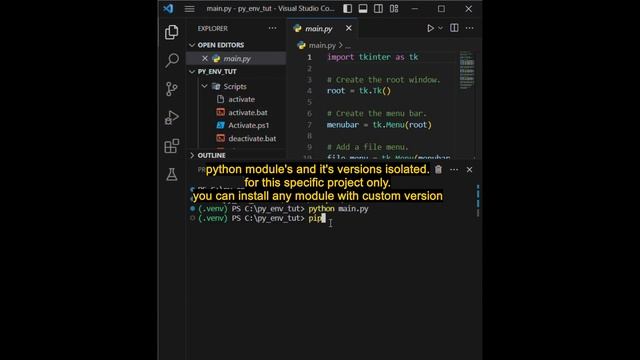Image resolution: width=640 pixels, height=360 pixels.
Task: Open the Extensions view
Action: pos(172,146)
